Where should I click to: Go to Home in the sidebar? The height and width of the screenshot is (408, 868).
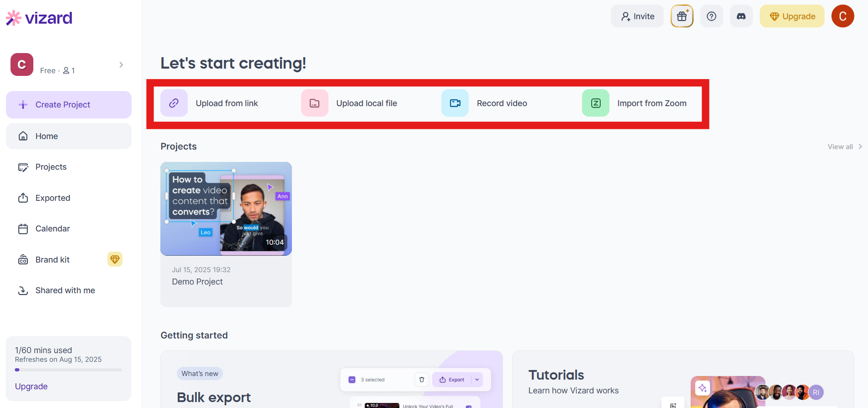coord(69,136)
